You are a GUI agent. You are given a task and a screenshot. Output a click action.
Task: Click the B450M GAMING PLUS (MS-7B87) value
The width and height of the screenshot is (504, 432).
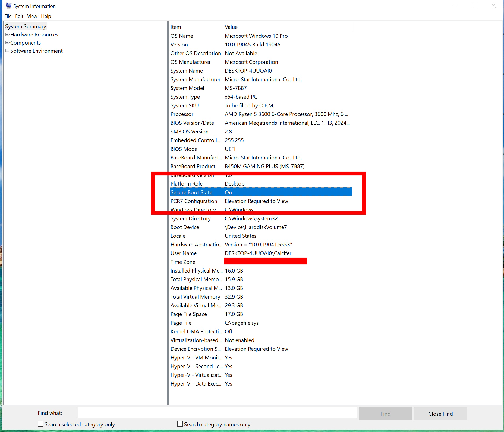(x=265, y=166)
